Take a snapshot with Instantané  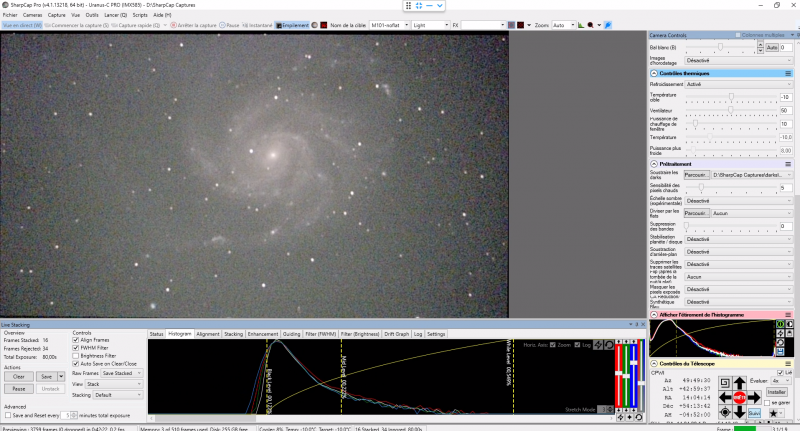pyautogui.click(x=257, y=25)
